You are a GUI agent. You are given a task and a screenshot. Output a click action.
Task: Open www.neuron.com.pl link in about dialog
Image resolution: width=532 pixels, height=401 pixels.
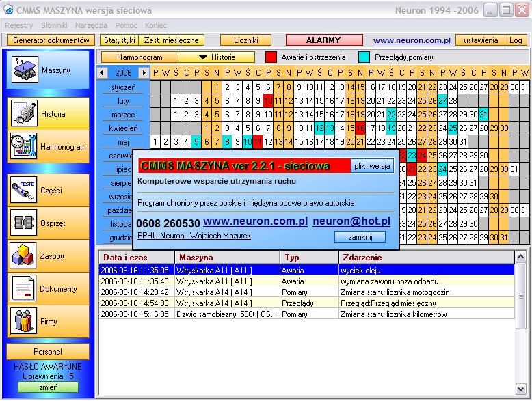tap(255, 221)
